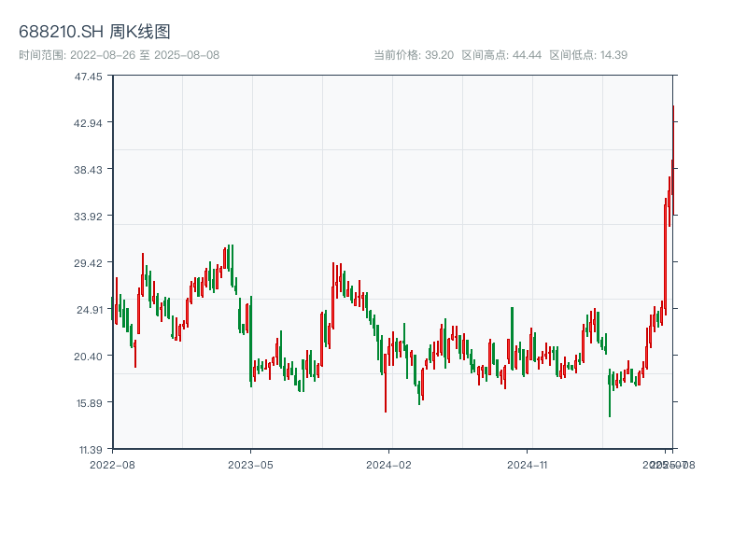Click the 15.89 price axis label
The height and width of the screenshot is (560, 747).
(90, 403)
